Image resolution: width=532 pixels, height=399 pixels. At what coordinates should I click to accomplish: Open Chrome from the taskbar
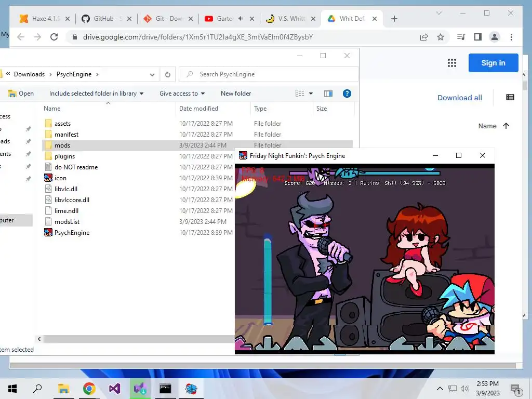click(x=89, y=389)
